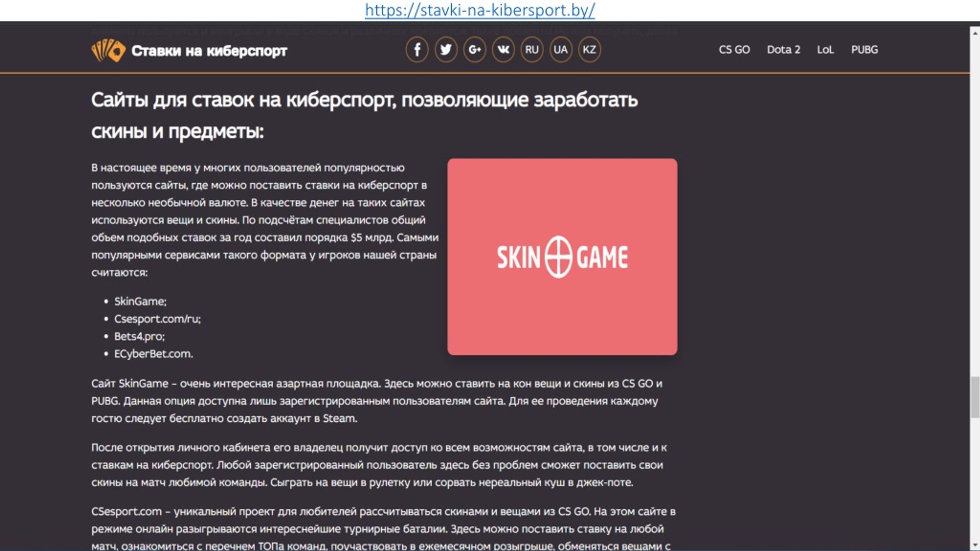Select the SkinGame; list entry

coord(140,302)
